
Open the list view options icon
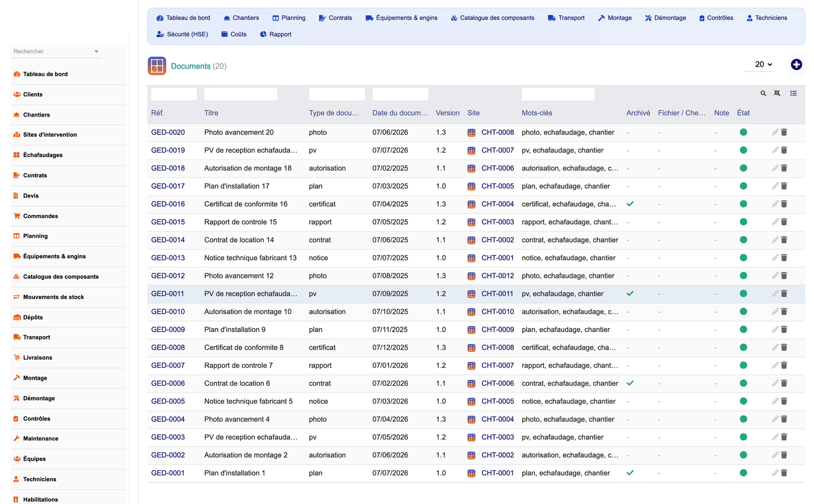coord(793,93)
